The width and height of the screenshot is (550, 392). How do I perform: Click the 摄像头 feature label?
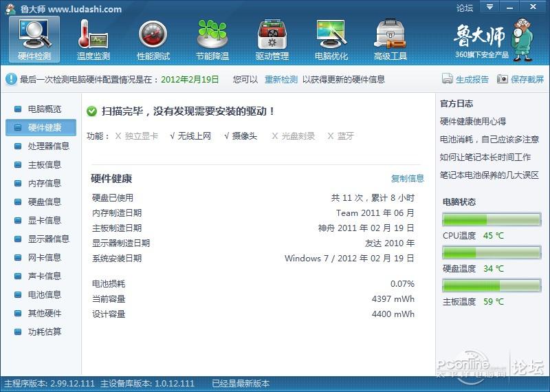245,136
